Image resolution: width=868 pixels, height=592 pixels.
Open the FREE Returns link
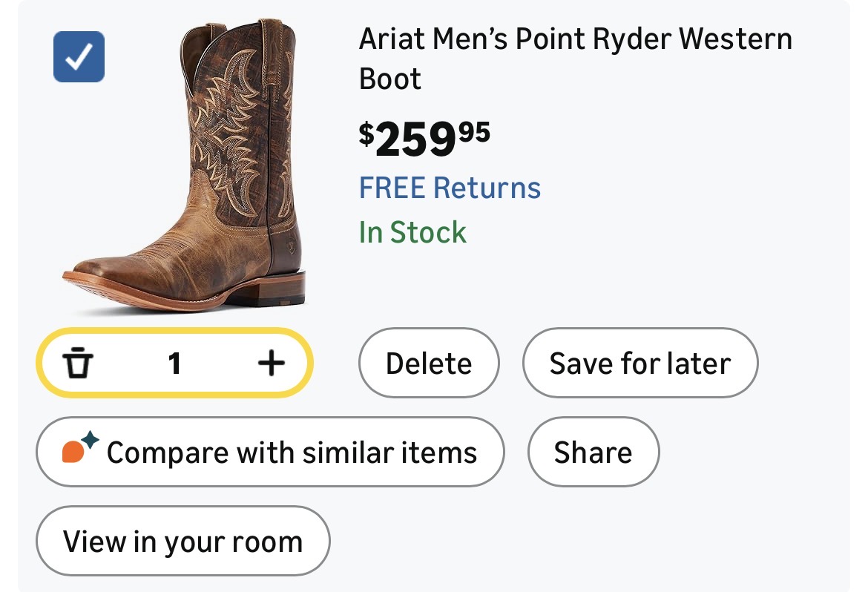450,188
